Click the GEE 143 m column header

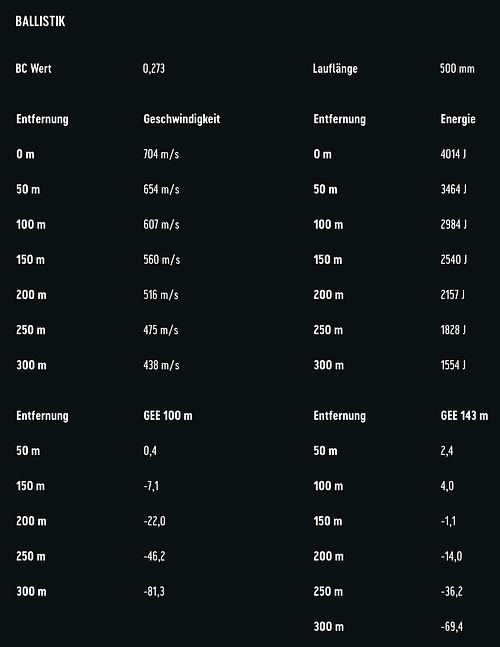click(x=464, y=416)
